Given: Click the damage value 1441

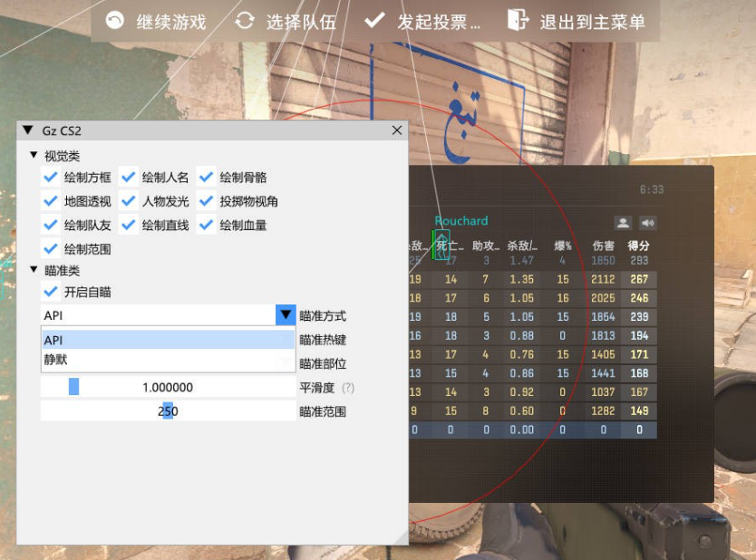Looking at the screenshot, I should pos(603,373).
